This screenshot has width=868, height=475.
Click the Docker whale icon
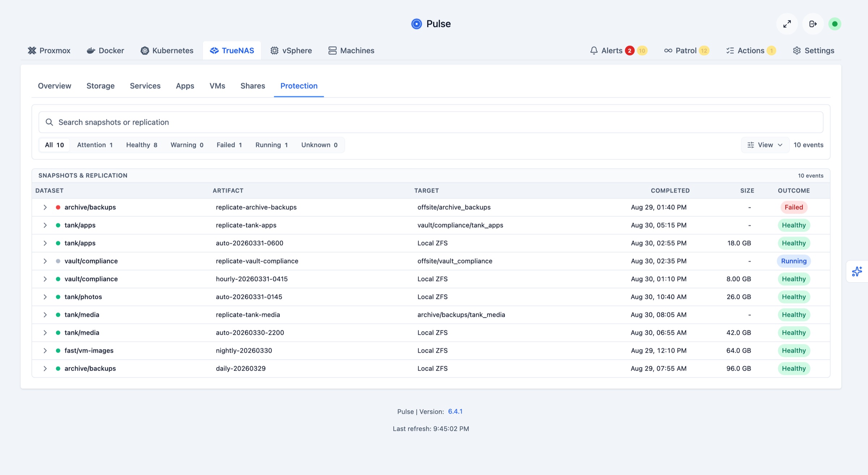(91, 51)
